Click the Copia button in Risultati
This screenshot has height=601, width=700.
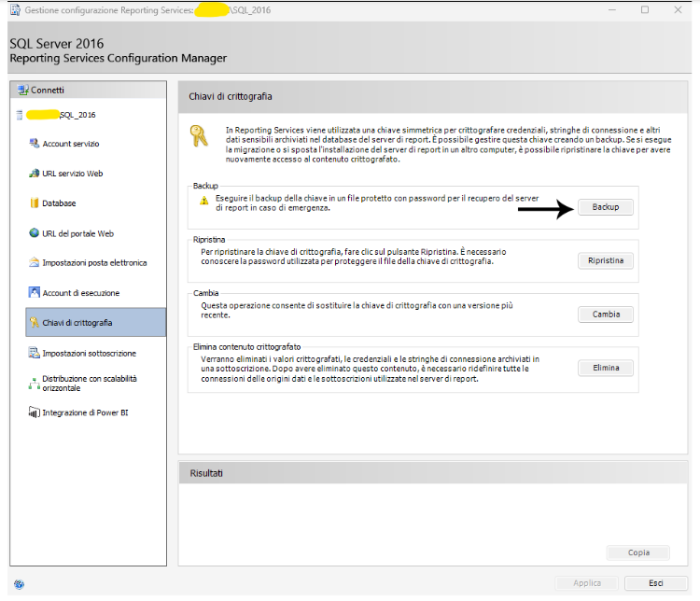(638, 552)
